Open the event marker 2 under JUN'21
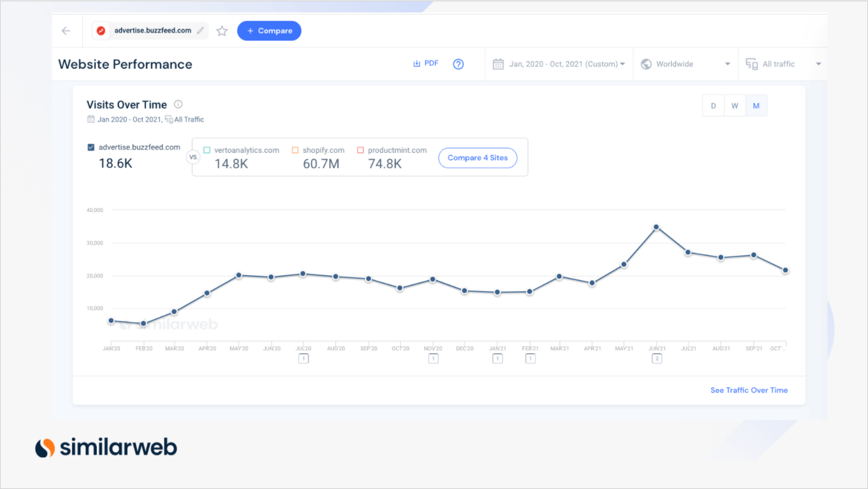 coord(657,358)
